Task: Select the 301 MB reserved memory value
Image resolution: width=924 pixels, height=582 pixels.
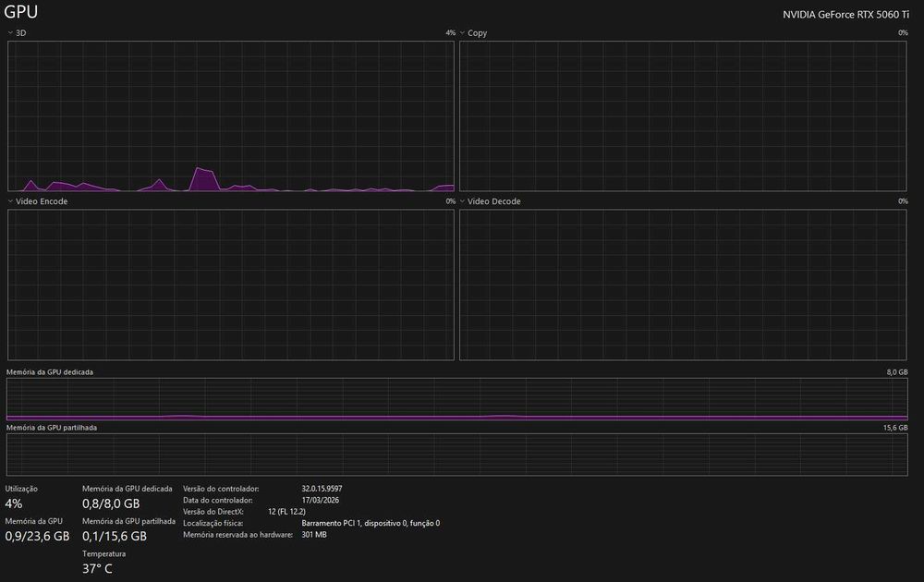Action: point(314,535)
